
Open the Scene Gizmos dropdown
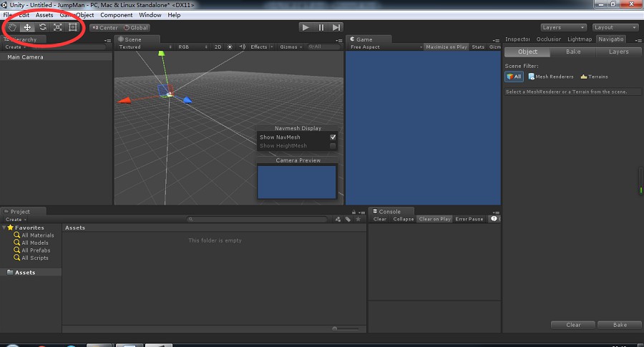(x=291, y=47)
